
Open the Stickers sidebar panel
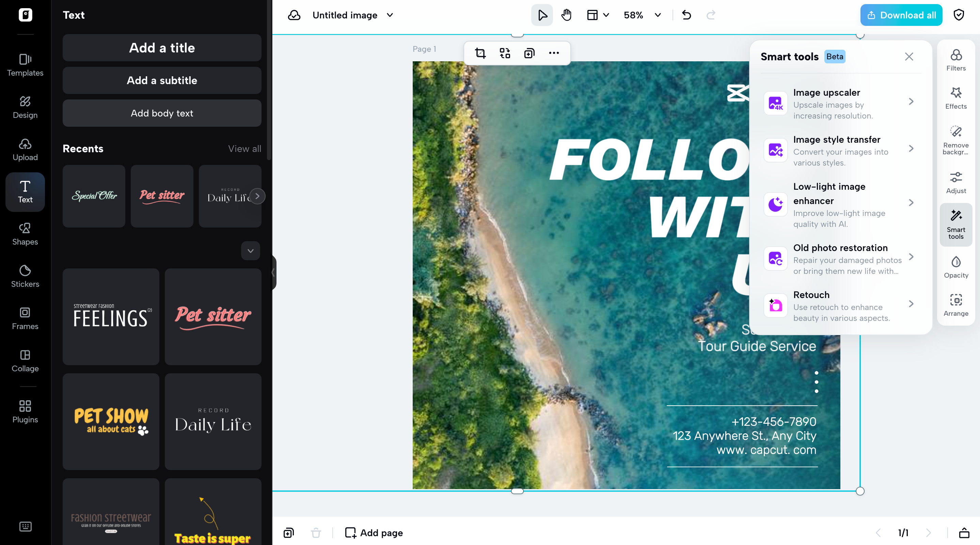25,276
